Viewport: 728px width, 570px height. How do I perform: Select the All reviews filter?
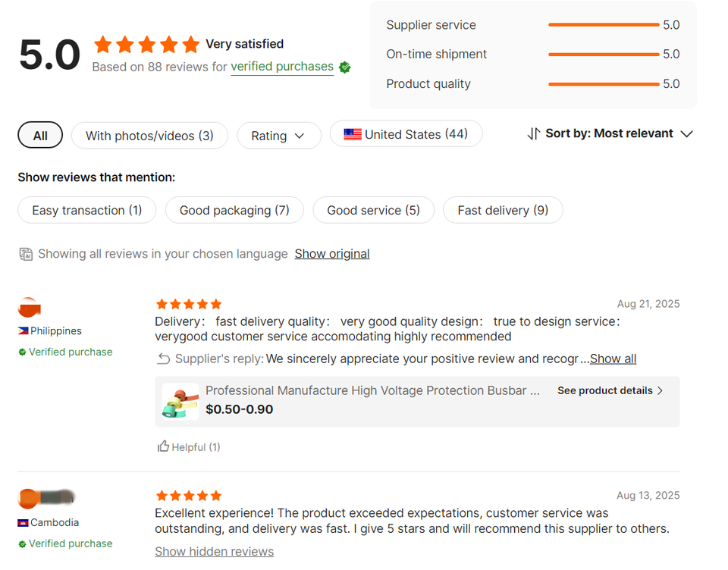[40, 136]
